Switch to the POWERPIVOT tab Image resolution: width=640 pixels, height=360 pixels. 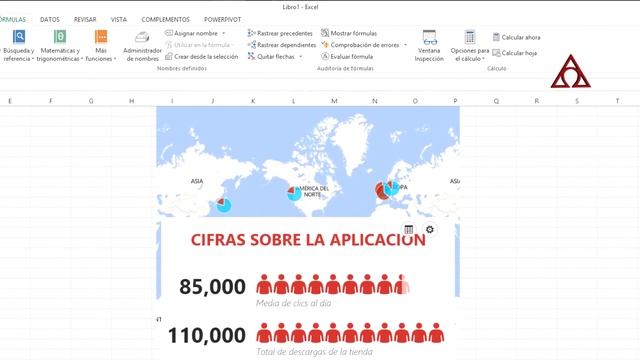point(222,20)
